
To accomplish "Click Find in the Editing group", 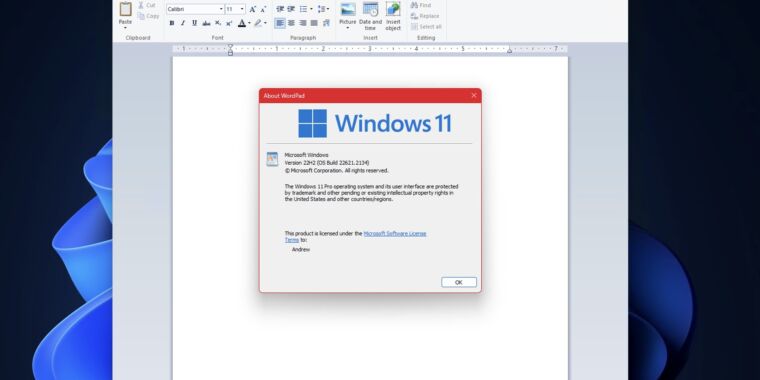I will point(421,5).
